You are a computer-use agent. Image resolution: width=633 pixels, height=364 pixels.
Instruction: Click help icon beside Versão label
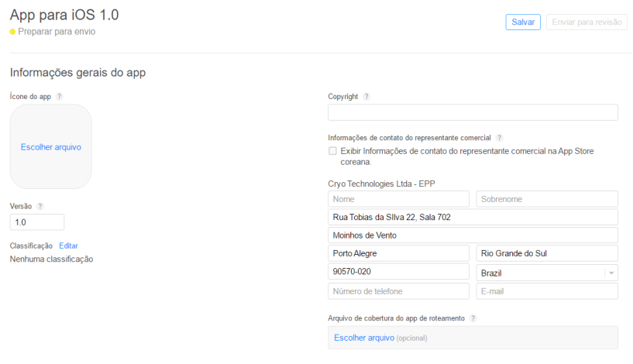point(40,206)
